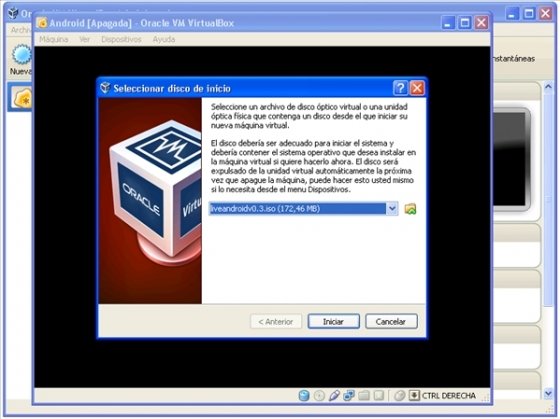Minimize the Android VM window
The height and width of the screenshot is (419, 560).
coord(449,23)
